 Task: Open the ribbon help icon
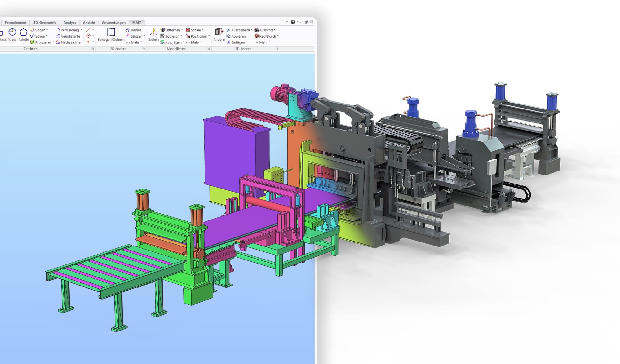tap(293, 22)
